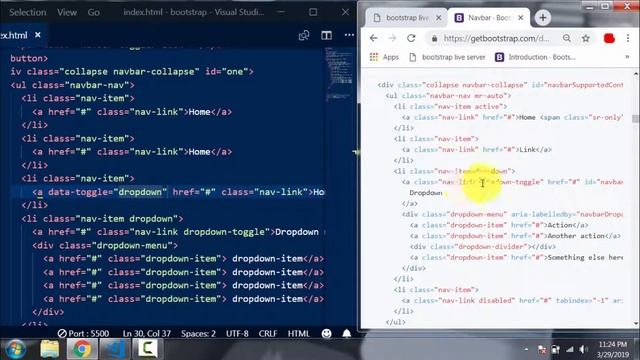Change file encoding via UTF-8
The image size is (640, 360).
pyautogui.click(x=237, y=333)
